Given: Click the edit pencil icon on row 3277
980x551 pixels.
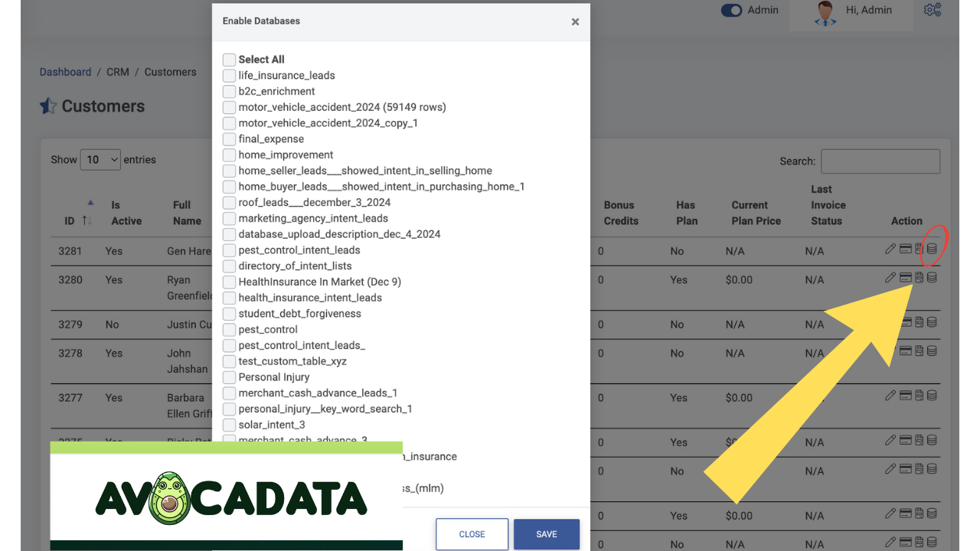Looking at the screenshot, I should pos(890,395).
